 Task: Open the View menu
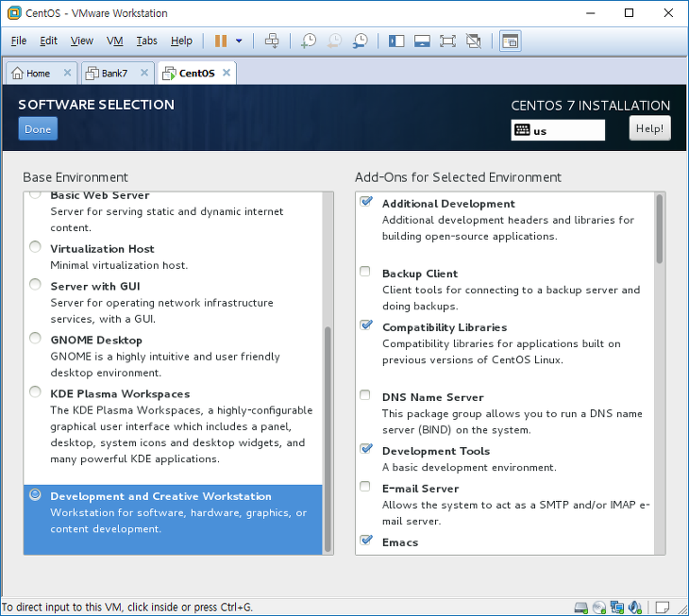tap(82, 41)
